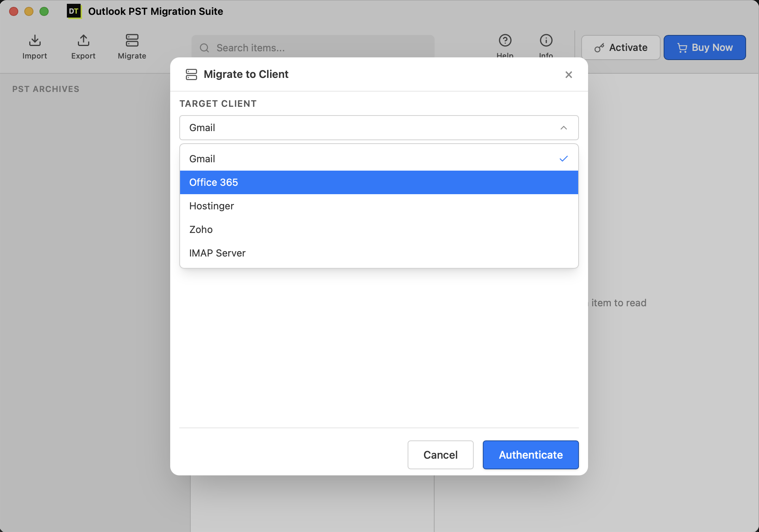Click the Migrate to Client title text
This screenshot has height=532, width=759.
[246, 74]
